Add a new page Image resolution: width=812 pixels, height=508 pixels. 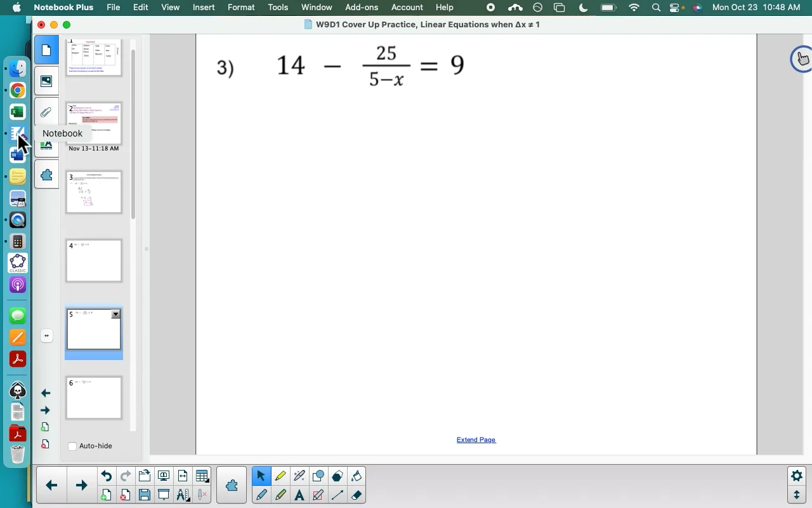(107, 495)
